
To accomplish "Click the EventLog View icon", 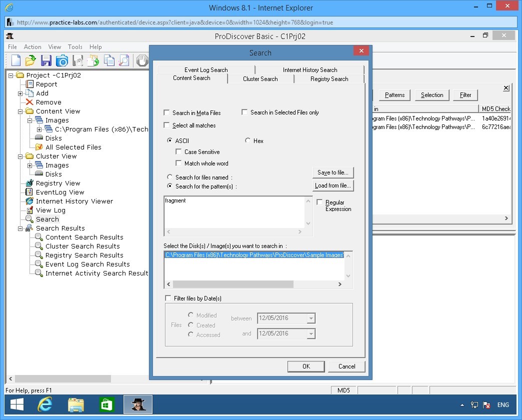I will (x=29, y=192).
